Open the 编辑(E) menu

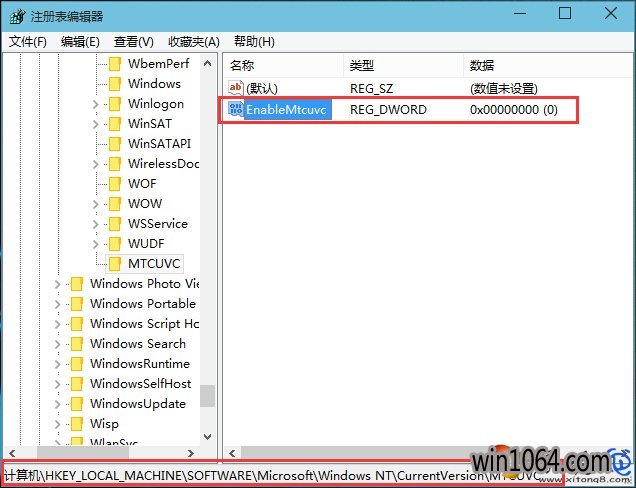[80, 41]
